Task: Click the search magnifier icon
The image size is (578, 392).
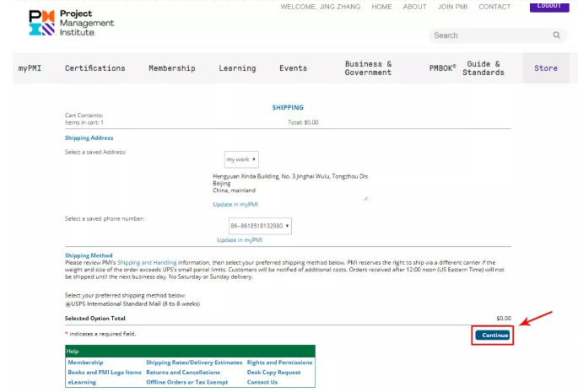Action: tap(556, 35)
